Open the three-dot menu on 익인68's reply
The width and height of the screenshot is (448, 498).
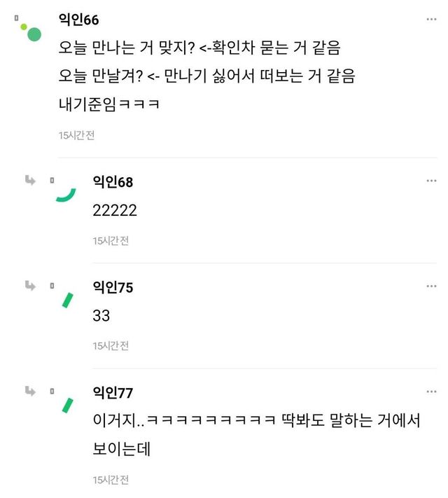click(x=431, y=181)
